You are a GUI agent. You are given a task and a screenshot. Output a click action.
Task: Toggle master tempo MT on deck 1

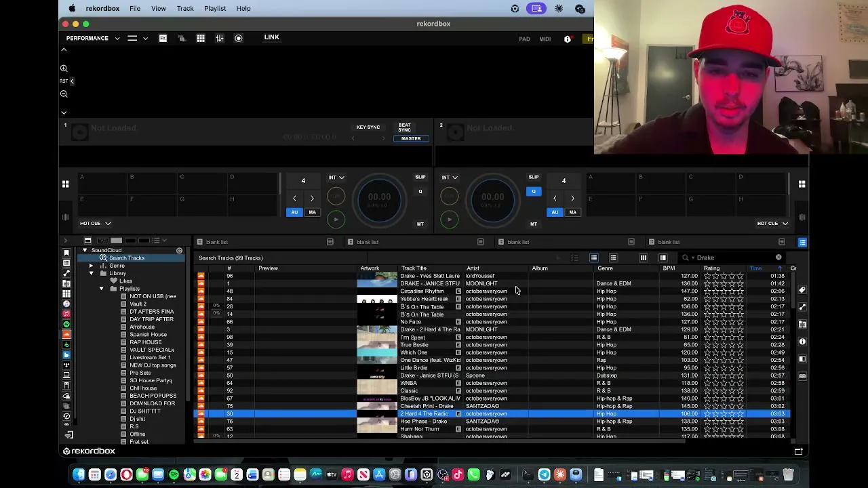(x=420, y=224)
